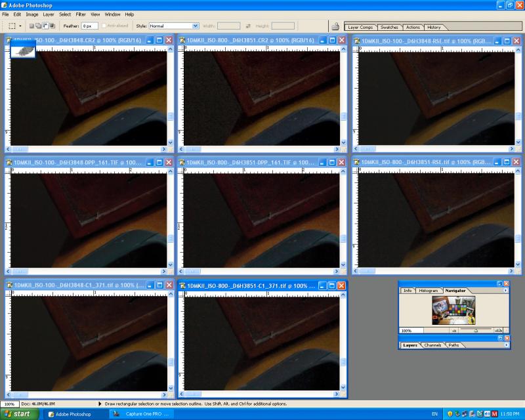Viewport: 525px width, 420px height.
Task: Open the Filter menu
Action: point(81,14)
